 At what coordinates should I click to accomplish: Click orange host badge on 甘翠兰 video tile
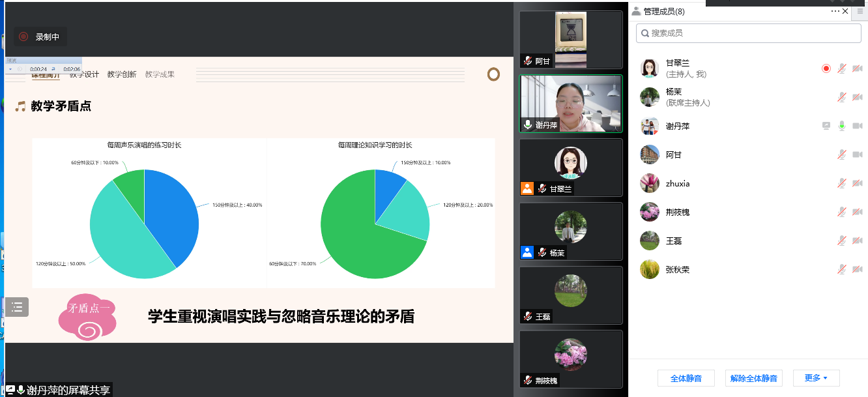(x=527, y=188)
